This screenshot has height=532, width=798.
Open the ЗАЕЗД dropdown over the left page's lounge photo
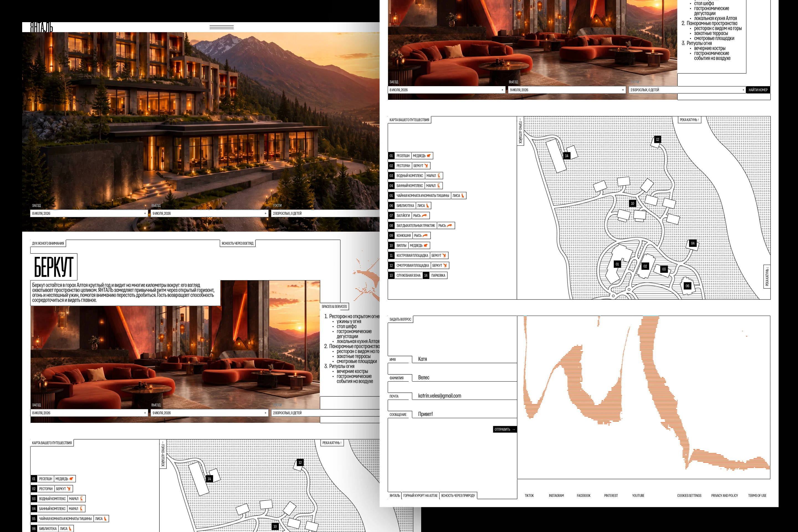pyautogui.click(x=89, y=413)
